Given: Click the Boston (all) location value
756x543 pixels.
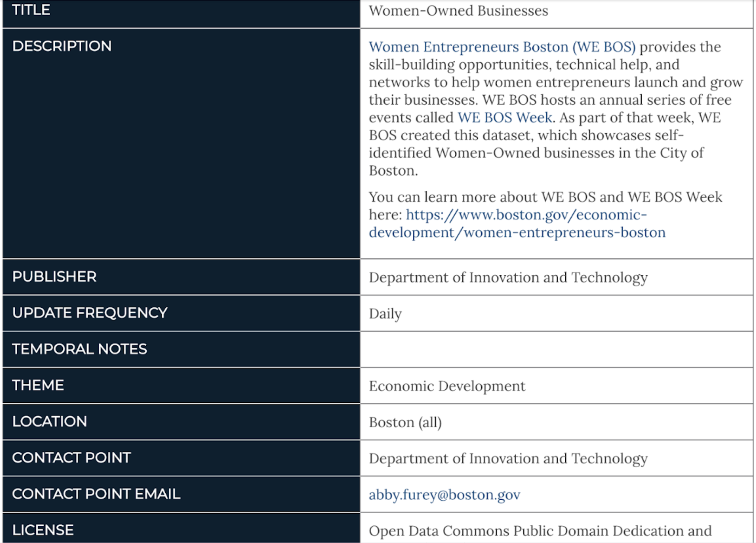Looking at the screenshot, I should [405, 422].
